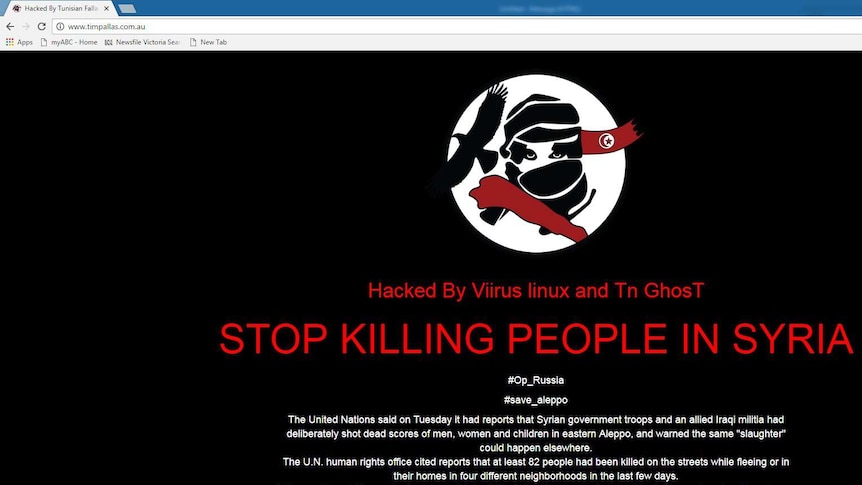Close the Hacked By Tunisian tab

[107, 8]
